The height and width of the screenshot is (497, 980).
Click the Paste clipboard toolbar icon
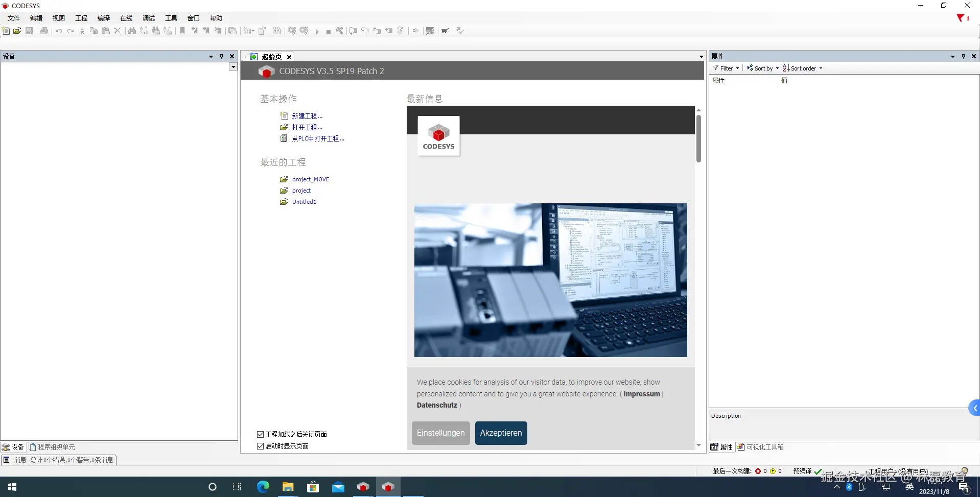[x=106, y=31]
